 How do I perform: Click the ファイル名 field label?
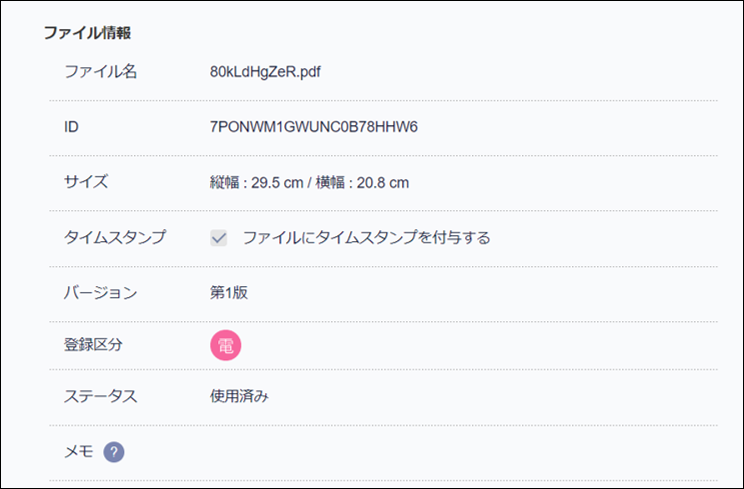pyautogui.click(x=100, y=72)
